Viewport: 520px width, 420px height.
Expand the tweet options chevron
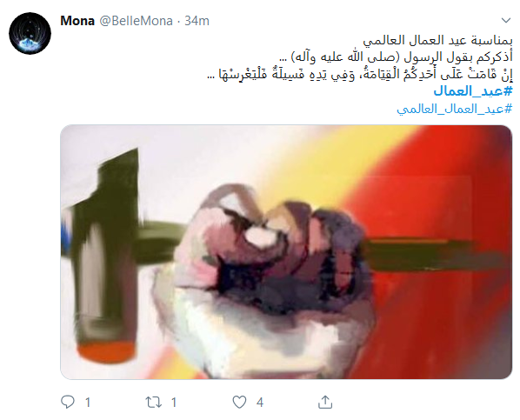coord(506,21)
